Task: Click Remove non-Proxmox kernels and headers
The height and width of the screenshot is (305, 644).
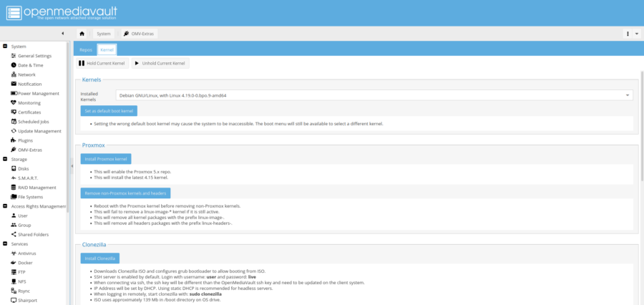Action: pyautogui.click(x=125, y=193)
